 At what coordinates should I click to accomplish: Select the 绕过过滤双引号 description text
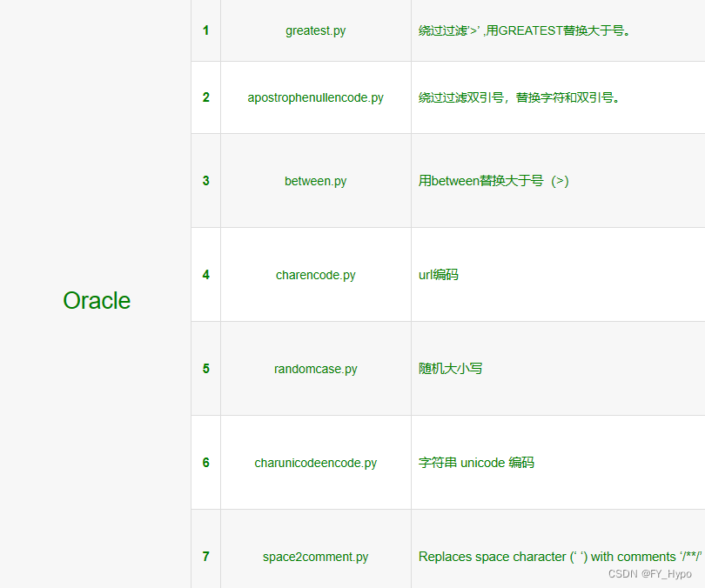point(520,97)
